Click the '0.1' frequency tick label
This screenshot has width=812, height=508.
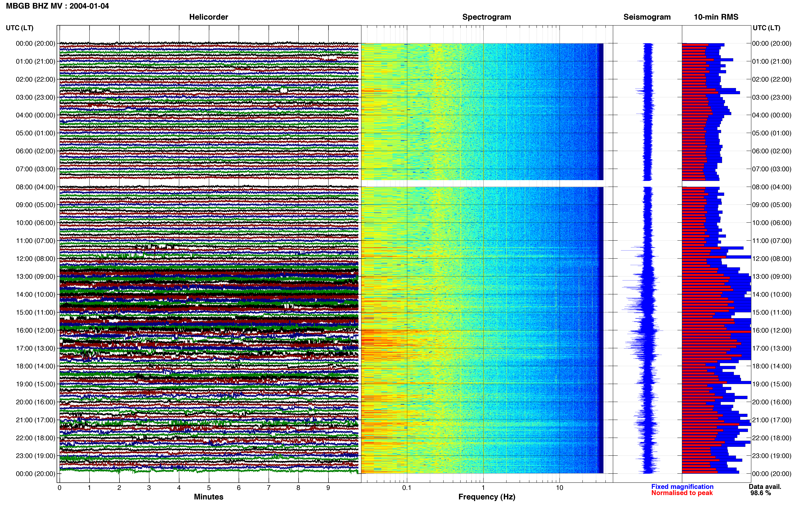(x=407, y=488)
